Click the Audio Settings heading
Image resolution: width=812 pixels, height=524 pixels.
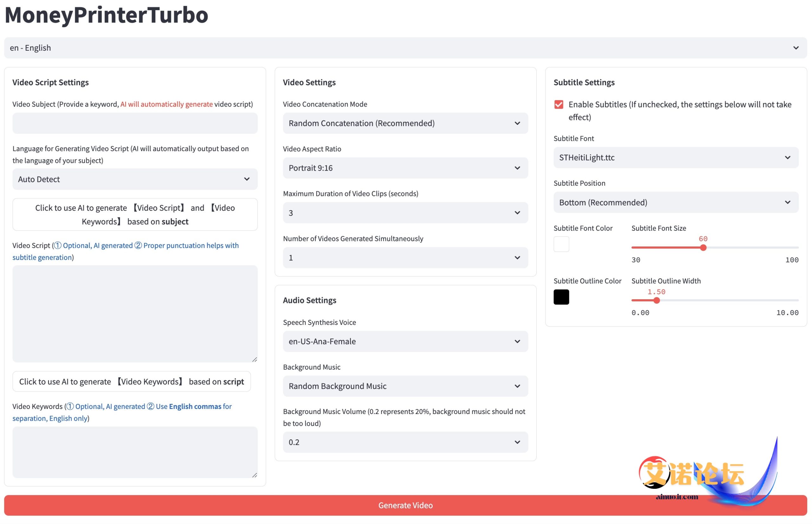pos(310,300)
